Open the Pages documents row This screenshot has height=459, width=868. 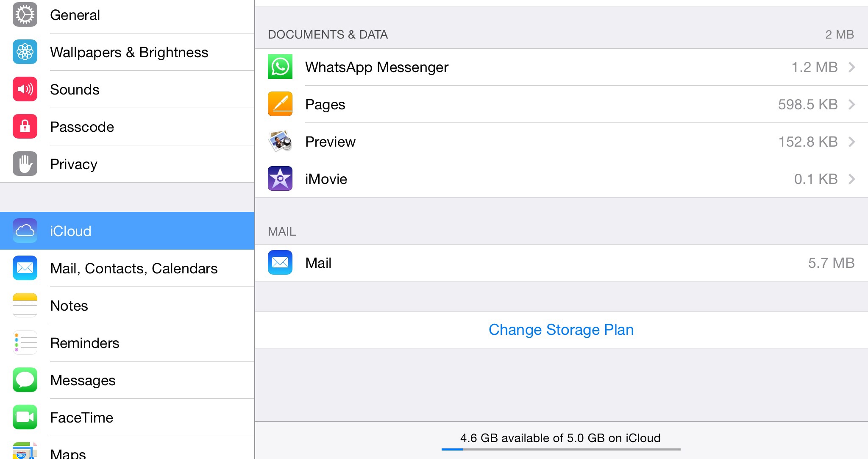click(x=562, y=104)
